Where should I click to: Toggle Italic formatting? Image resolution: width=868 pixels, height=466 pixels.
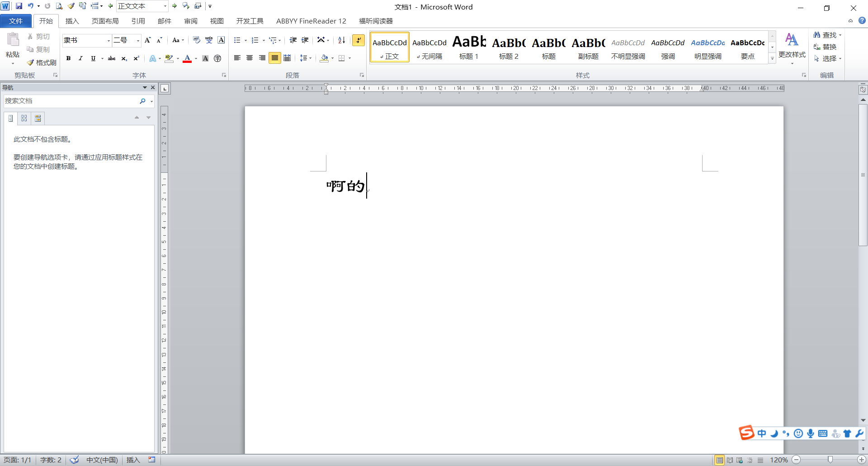click(80, 58)
